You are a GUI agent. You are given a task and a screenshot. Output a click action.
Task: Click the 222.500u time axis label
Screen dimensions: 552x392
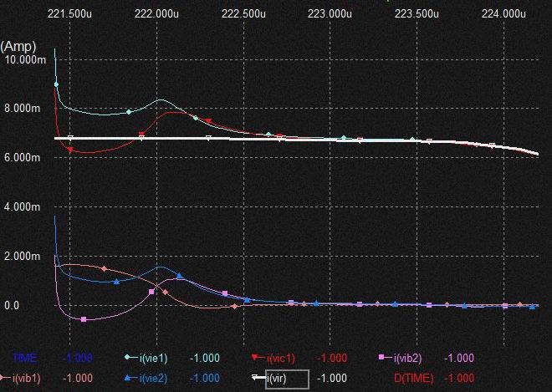(x=243, y=13)
